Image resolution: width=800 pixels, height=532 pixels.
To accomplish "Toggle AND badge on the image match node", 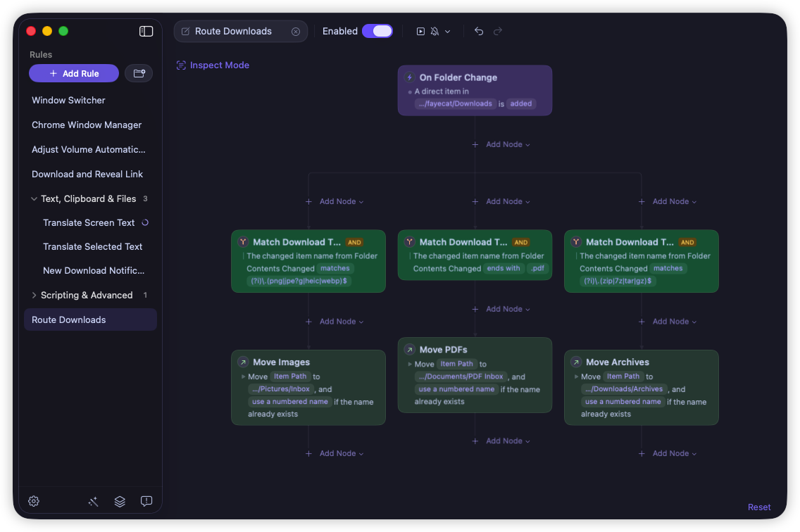I will [x=354, y=243].
